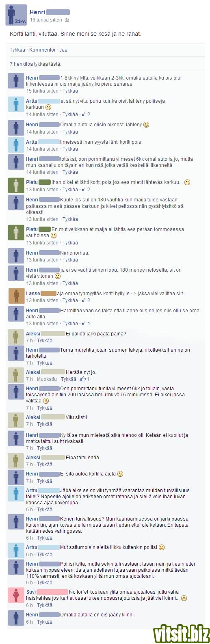Click the vitsit.biz watermark logo
Image resolution: width=210 pixels, height=644 pixels.
[x=181, y=634]
